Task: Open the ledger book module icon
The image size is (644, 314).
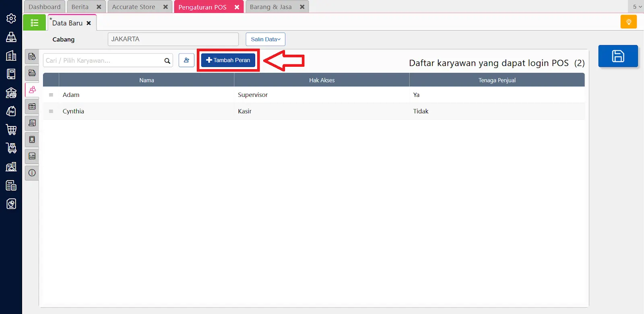Action: point(11,74)
